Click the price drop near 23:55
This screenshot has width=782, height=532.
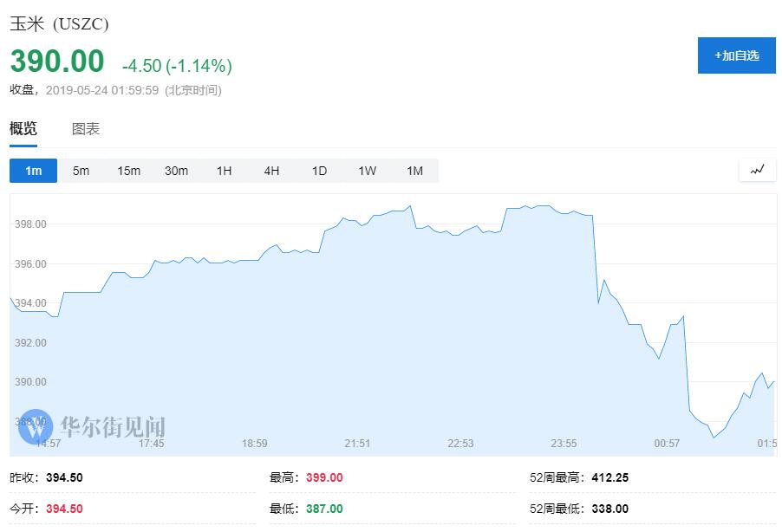pyautogui.click(x=596, y=260)
